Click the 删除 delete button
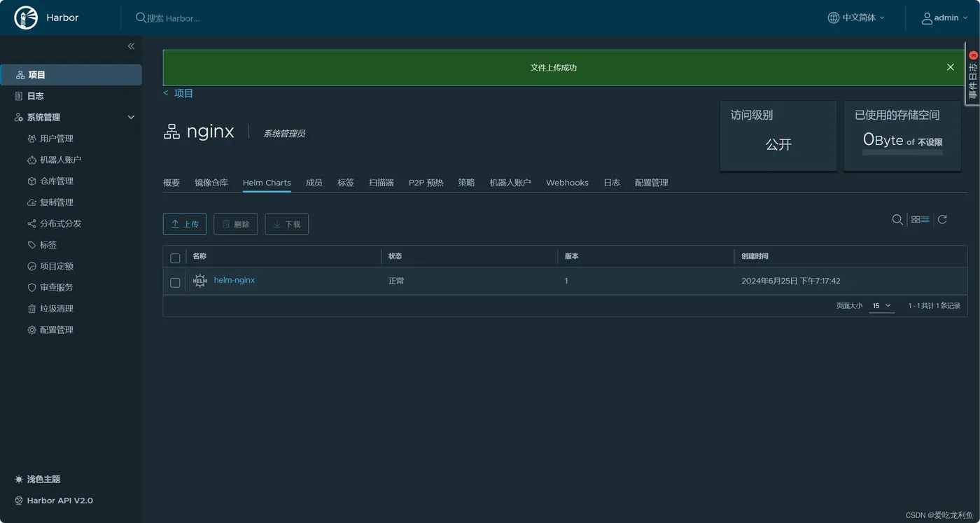The width and height of the screenshot is (980, 523). point(236,224)
